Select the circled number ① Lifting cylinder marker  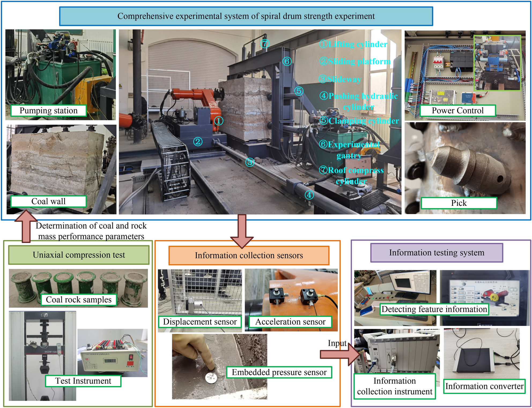pyautogui.click(x=219, y=121)
